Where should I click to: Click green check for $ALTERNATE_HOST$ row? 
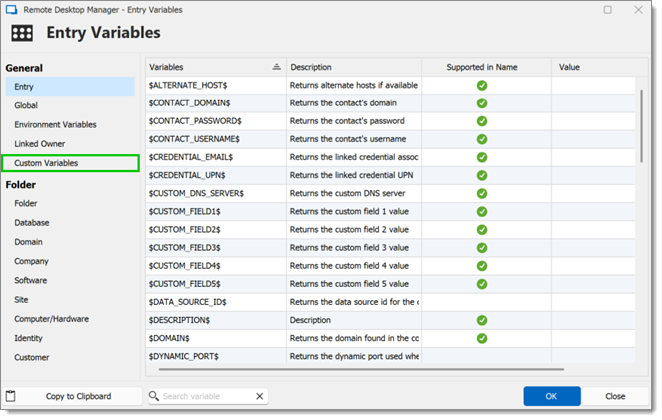click(482, 85)
